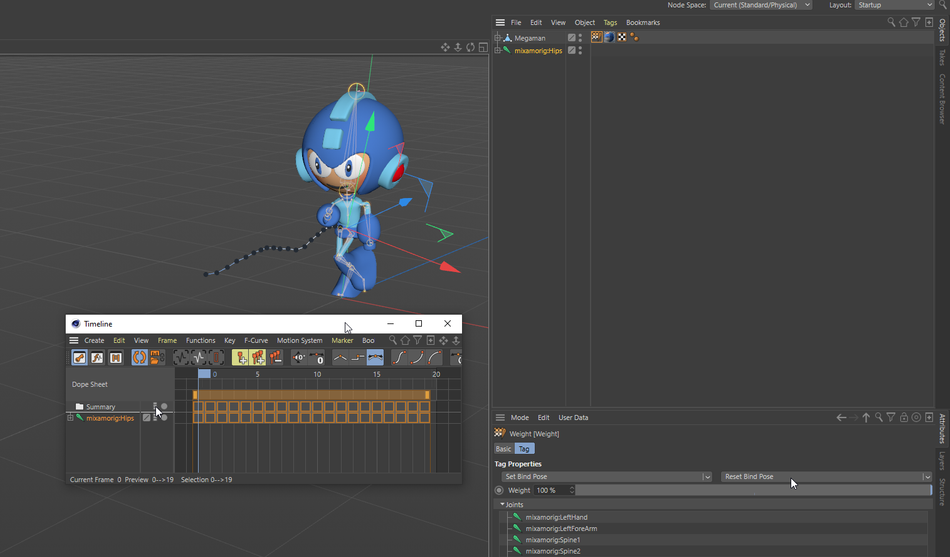Viewport: 950px width, 557px height.
Task: Click the Create Marker at Current Frame icon
Action: tap(240, 358)
